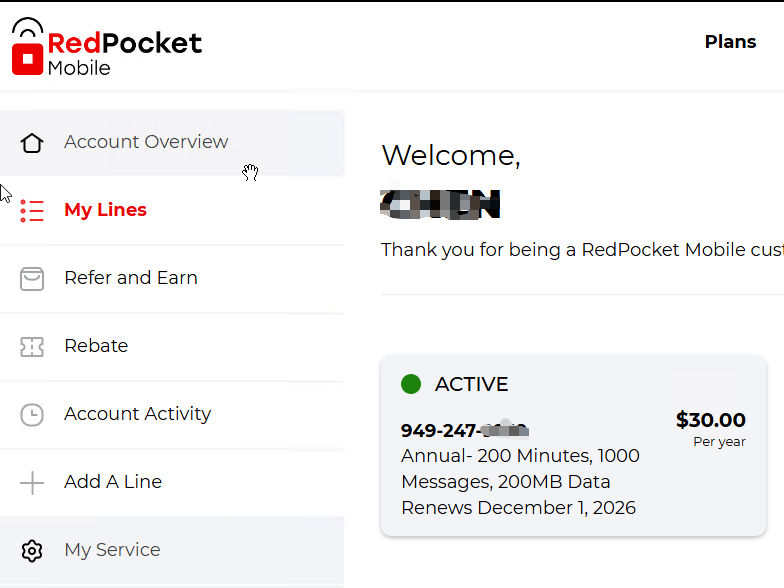Screen dimensions: 784x588
Task: Click the My Service gear icon
Action: [x=32, y=550]
